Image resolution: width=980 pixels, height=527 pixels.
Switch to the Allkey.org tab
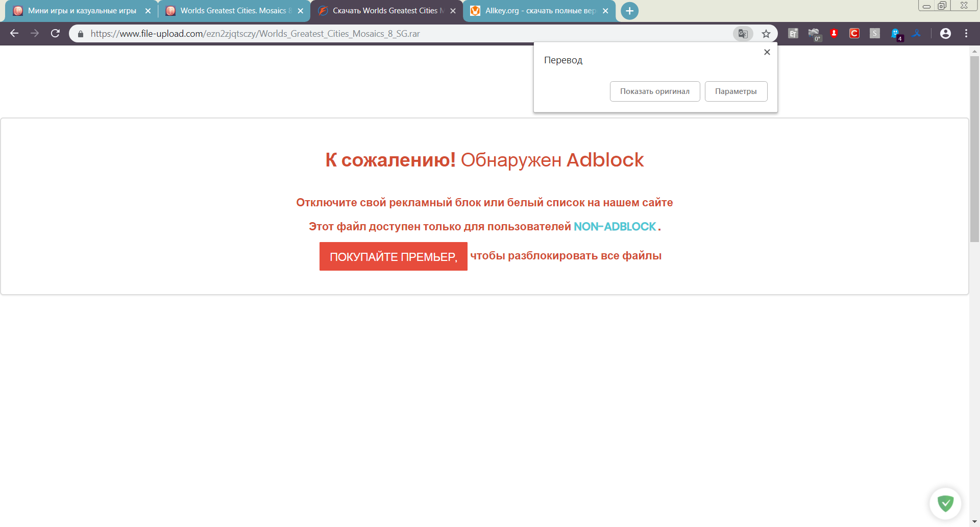point(538,11)
